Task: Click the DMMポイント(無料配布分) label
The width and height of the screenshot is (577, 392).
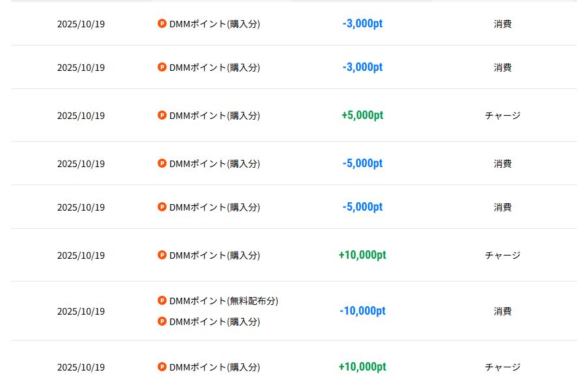Action: click(x=223, y=301)
